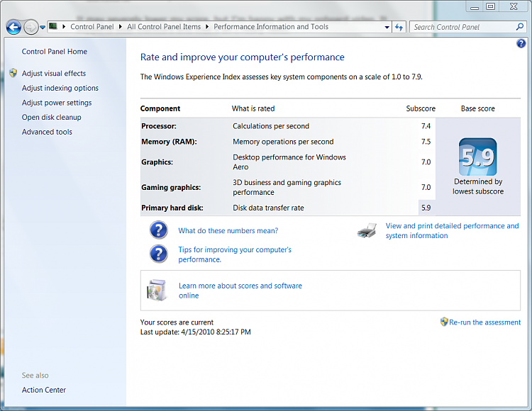Click the software box icon

click(x=156, y=291)
